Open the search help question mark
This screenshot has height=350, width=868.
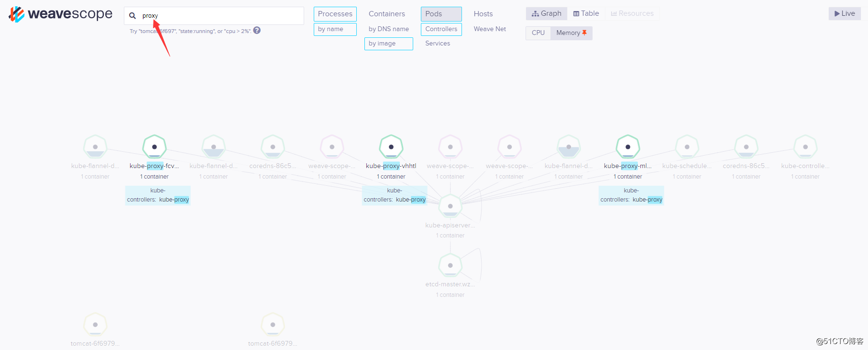(x=257, y=31)
